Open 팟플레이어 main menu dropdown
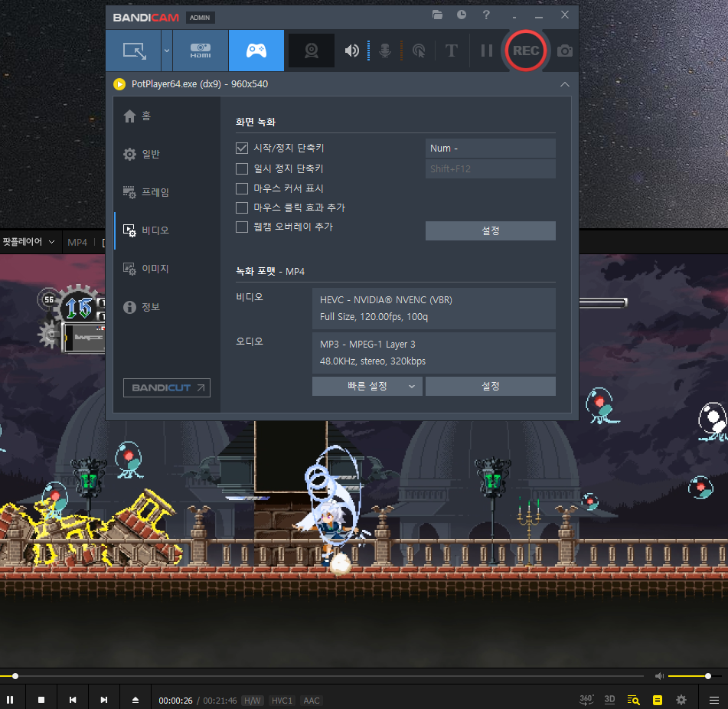 point(29,242)
